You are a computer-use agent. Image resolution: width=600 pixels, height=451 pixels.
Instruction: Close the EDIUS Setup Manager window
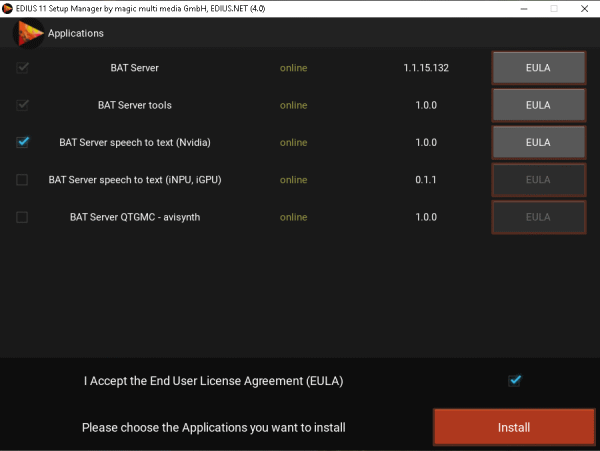pyautogui.click(x=584, y=8)
